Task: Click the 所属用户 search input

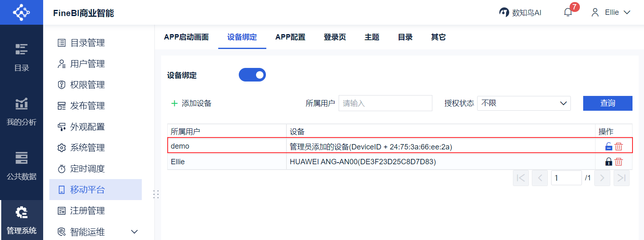Action: pyautogui.click(x=385, y=103)
